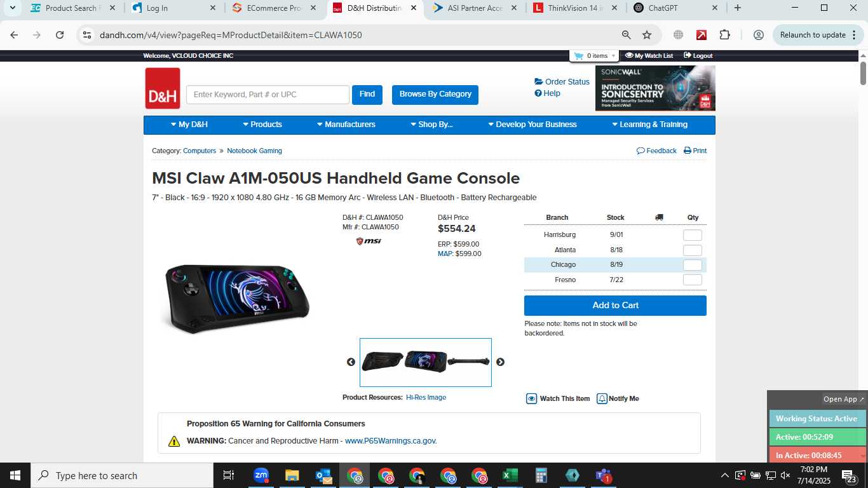The width and height of the screenshot is (868, 488).
Task: Click the keyword search input field
Action: 268,95
